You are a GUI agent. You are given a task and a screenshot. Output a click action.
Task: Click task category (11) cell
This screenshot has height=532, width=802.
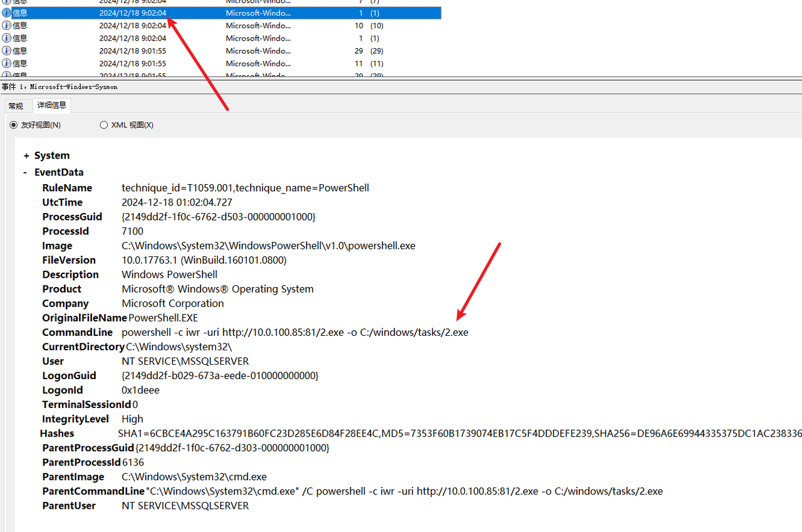(377, 63)
